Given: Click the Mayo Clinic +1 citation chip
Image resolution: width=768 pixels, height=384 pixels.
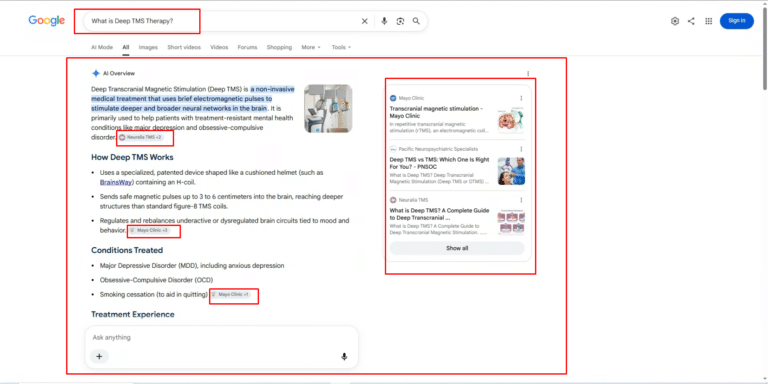Looking at the screenshot, I should click(x=231, y=295).
